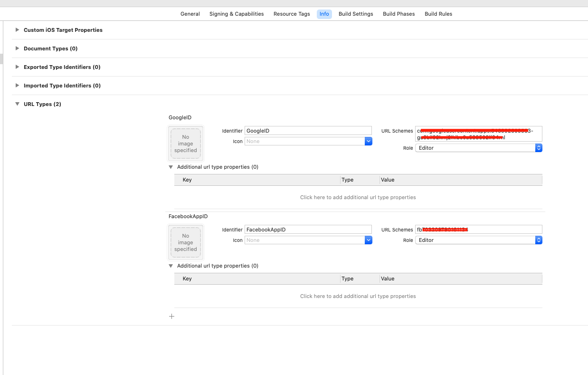The width and height of the screenshot is (588, 375).
Task: Collapse GoogleID additional url type properties
Action: [x=171, y=167]
